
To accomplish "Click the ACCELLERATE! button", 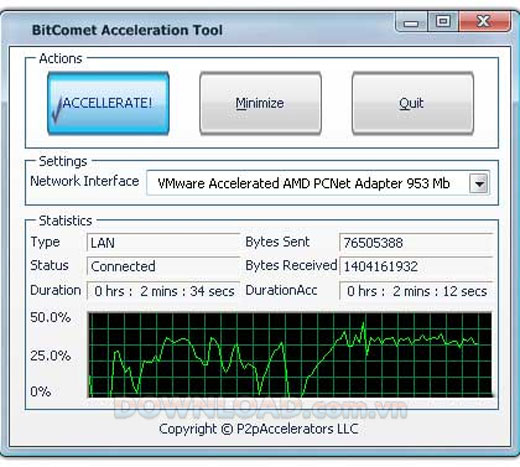I will [x=108, y=103].
